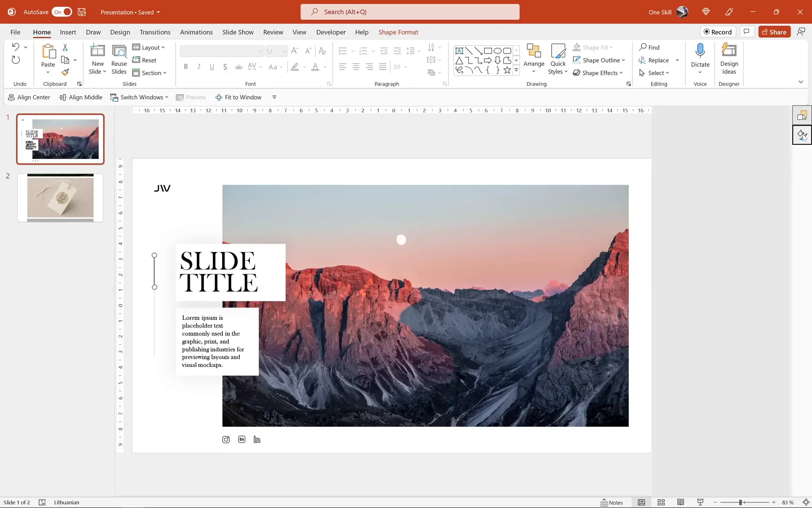Toggle Underline formatting
This screenshot has height=508, width=812.
[x=212, y=67]
